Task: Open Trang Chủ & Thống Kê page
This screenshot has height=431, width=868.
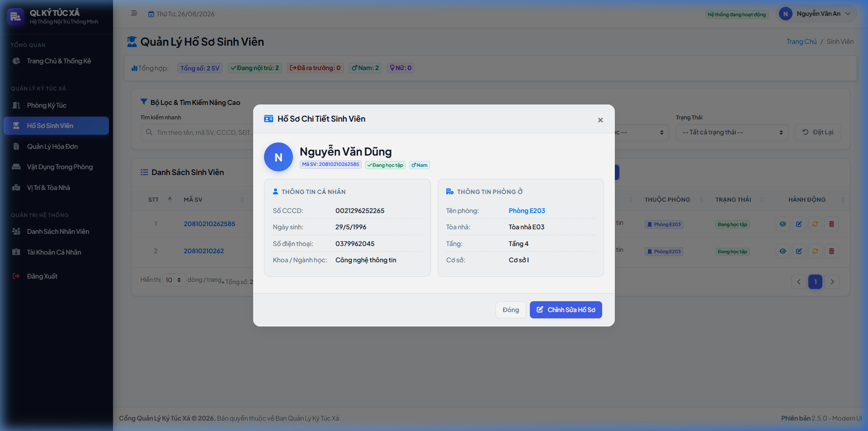Action: [x=57, y=61]
